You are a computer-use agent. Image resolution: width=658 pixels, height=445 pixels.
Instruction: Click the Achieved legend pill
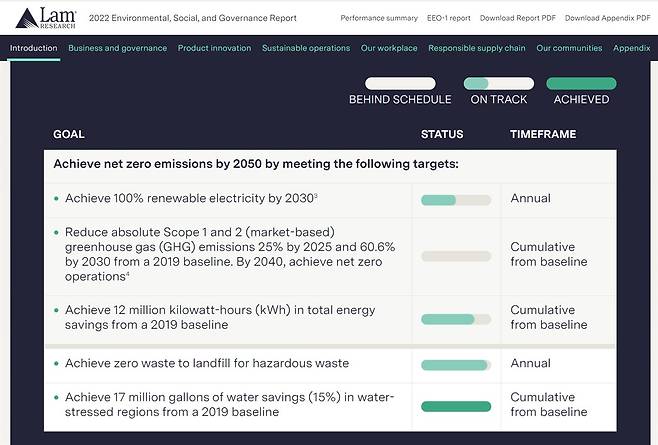pyautogui.click(x=581, y=84)
